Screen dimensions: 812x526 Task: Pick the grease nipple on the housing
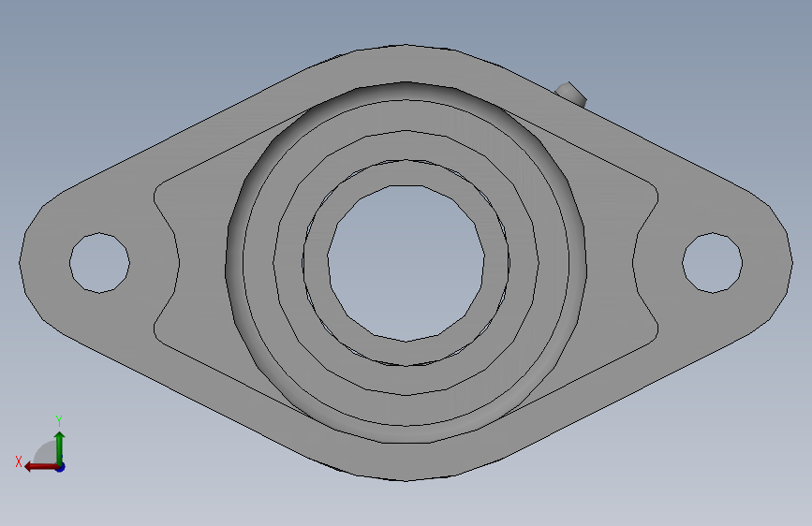pos(570,95)
